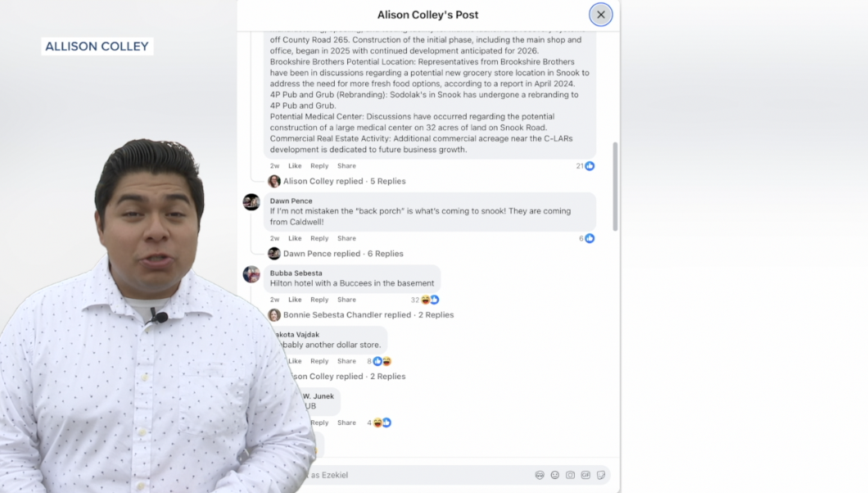Viewport: 868px width, 493px height.
Task: Open the emoji picker in comment box
Action: pyautogui.click(x=555, y=475)
